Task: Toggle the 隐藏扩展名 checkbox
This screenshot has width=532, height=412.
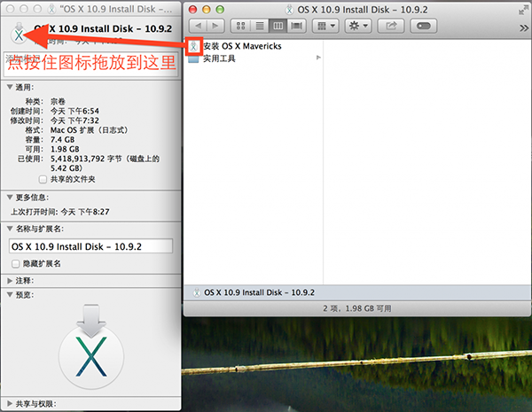Action: click(x=16, y=263)
